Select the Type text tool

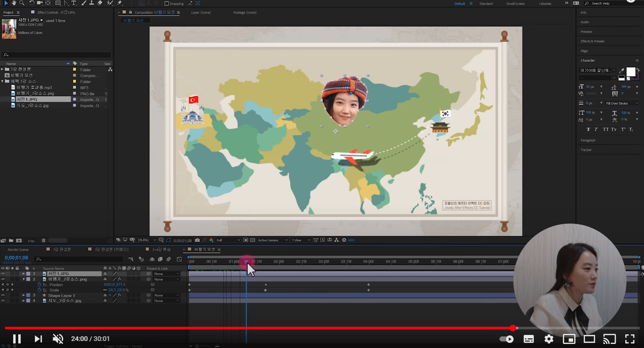click(x=74, y=3)
